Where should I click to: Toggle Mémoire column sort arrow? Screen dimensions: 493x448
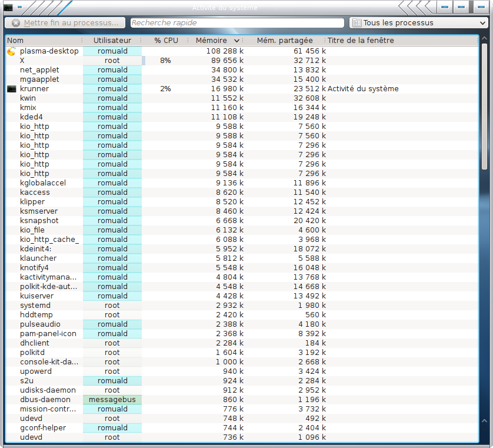click(x=236, y=41)
